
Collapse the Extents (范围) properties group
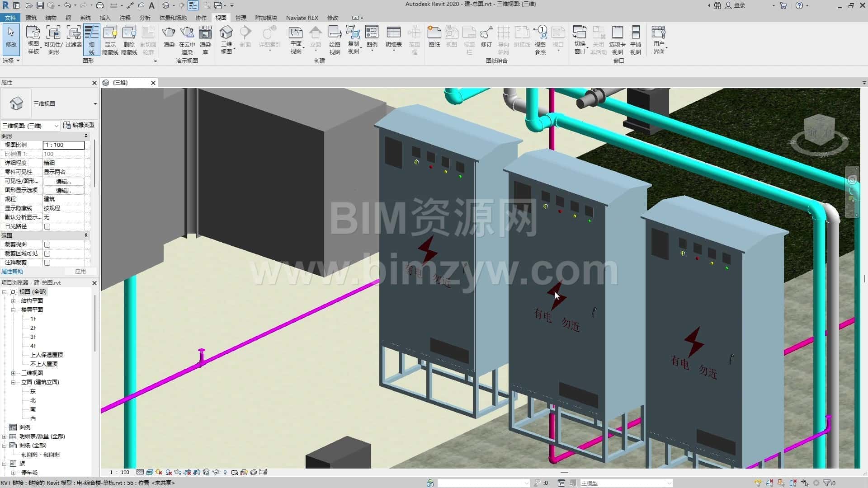[x=86, y=235]
